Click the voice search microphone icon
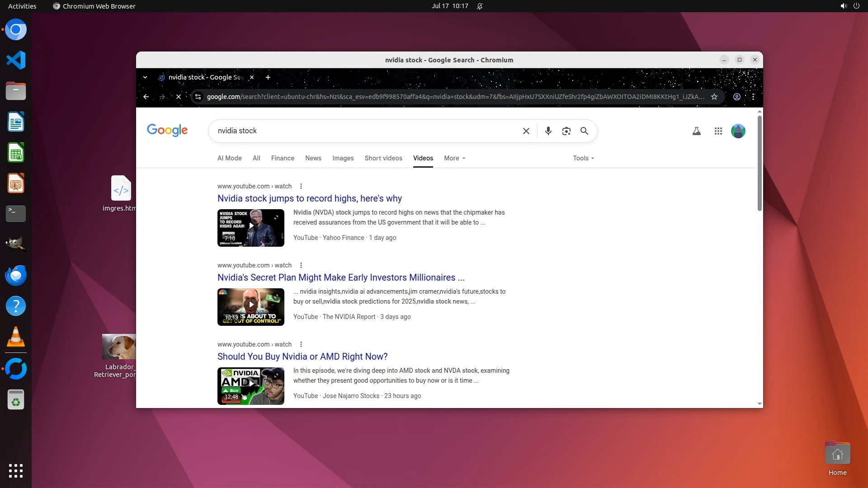Viewport: 868px width, 488px height. coord(548,131)
